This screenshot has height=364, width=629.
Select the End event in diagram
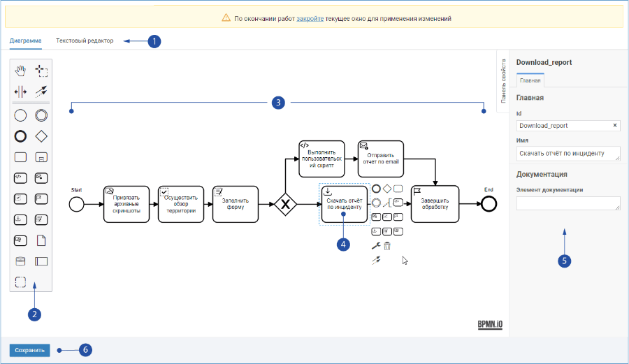point(489,204)
